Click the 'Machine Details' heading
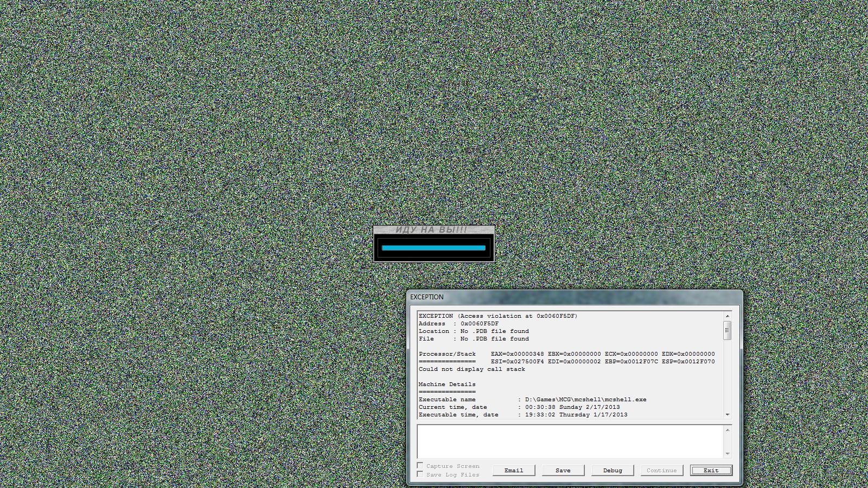This screenshot has width=868, height=488. coord(447,384)
